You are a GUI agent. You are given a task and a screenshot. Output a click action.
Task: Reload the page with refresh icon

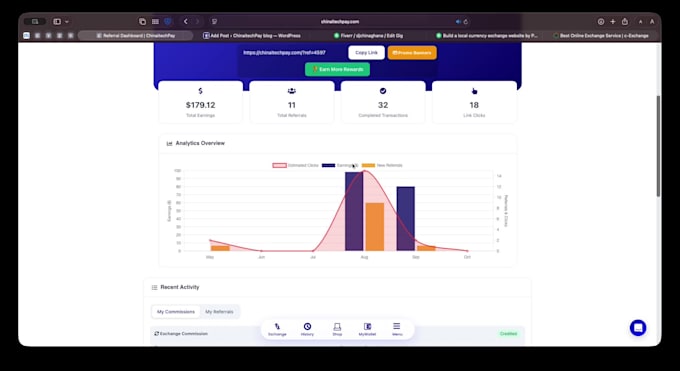[466, 22]
